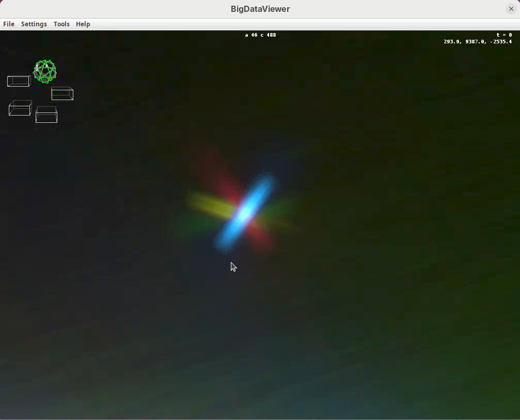Click the coordinates readout 293.9, 9387.0
This screenshot has width=520, height=420.
[478, 42]
